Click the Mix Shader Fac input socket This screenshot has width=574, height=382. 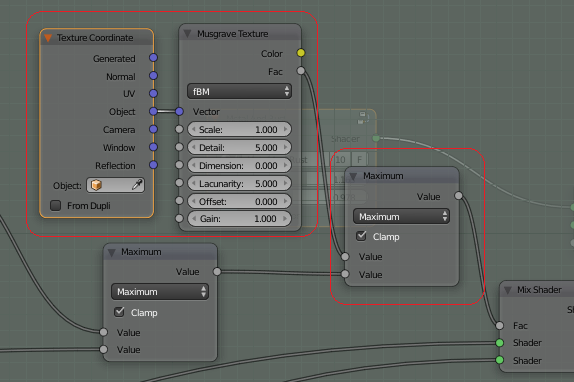pos(500,325)
